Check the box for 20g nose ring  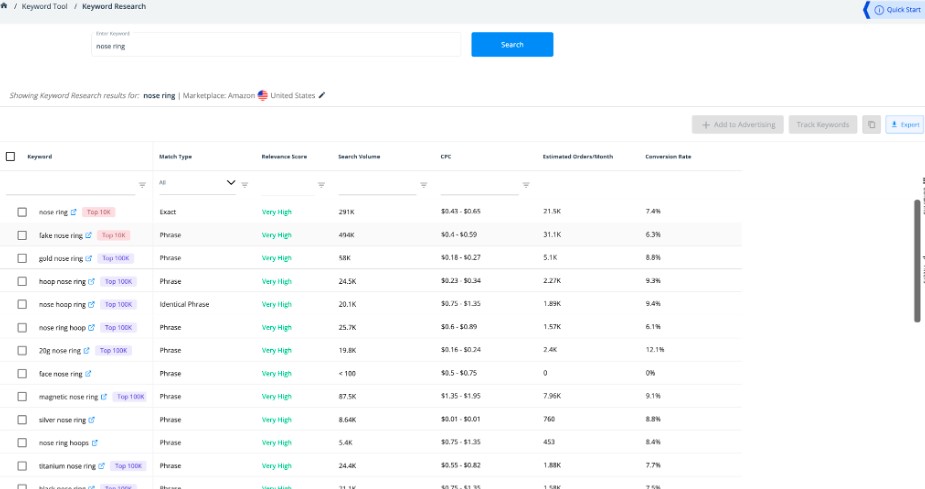[22, 350]
